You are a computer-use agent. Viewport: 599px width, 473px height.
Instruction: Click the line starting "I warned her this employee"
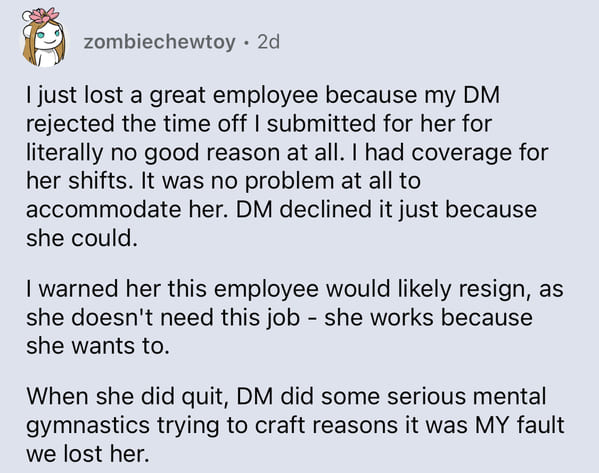[x=295, y=289]
